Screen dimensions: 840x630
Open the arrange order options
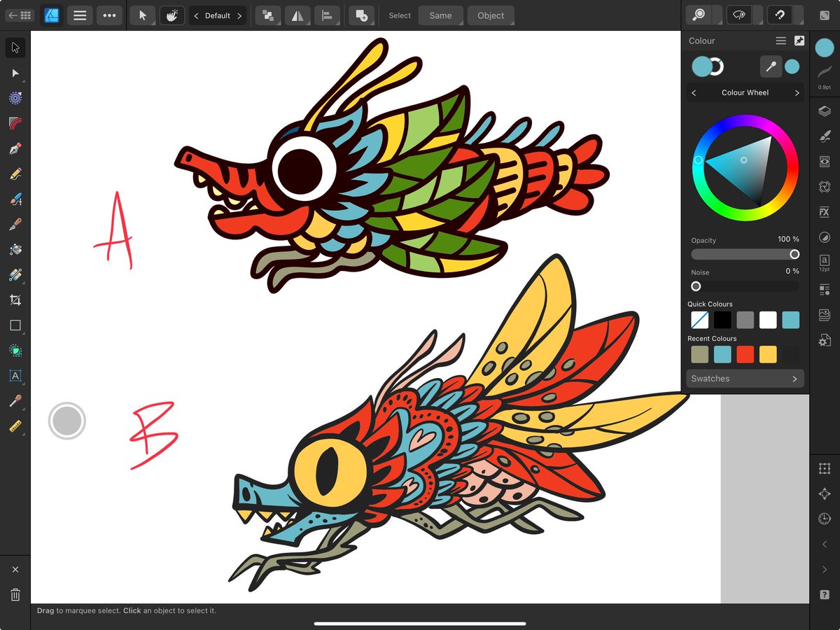pyautogui.click(x=268, y=15)
